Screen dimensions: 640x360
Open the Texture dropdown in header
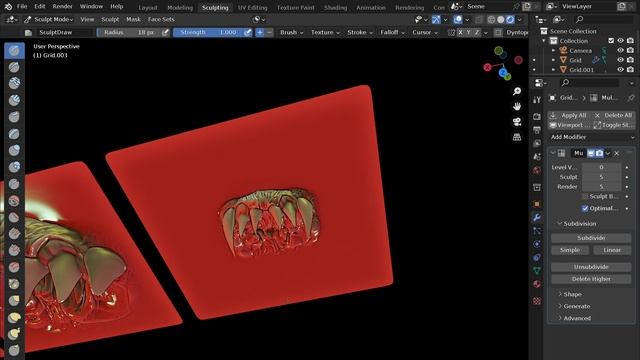325,32
